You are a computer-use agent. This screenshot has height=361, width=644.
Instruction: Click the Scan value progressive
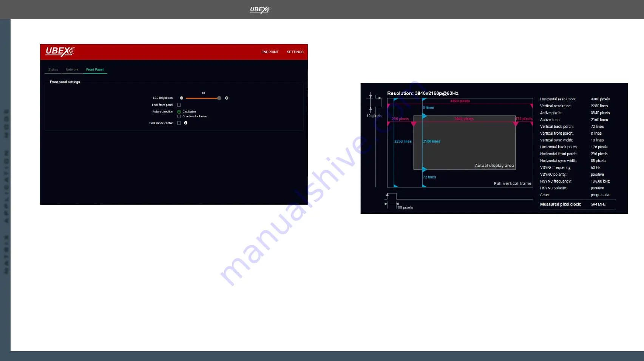(601, 195)
